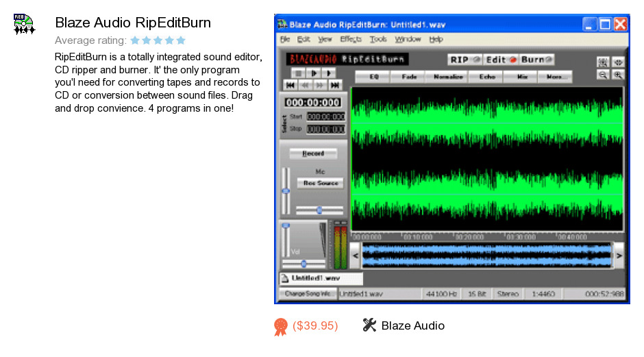Click the Rewind button

pos(305,86)
